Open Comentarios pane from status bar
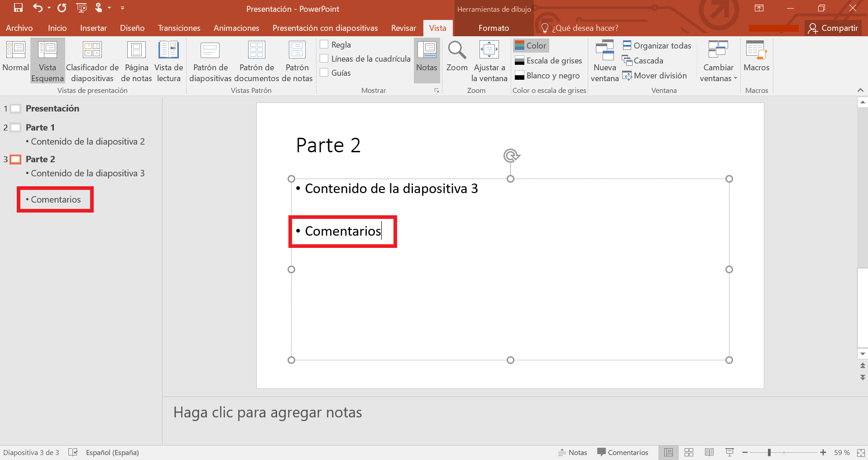Viewport: 868px width, 460px height. click(623, 452)
